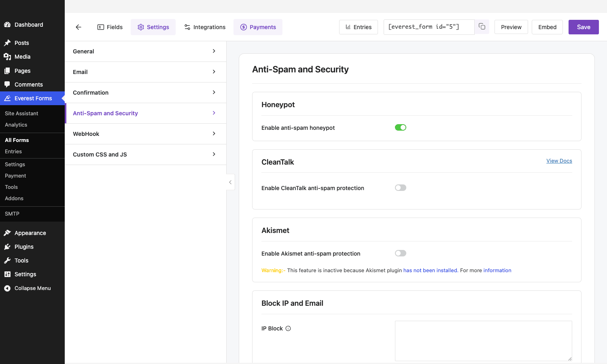Click the Payments dollar icon
The height and width of the screenshot is (364, 607).
[x=244, y=27]
